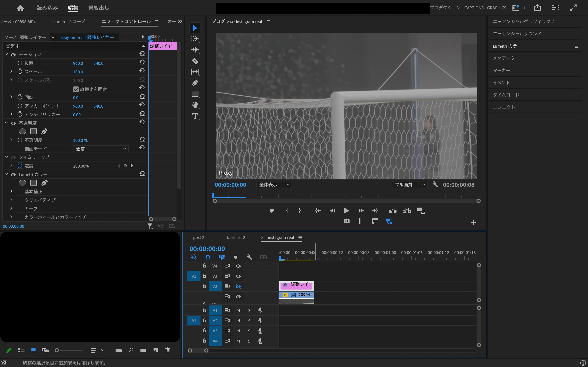Click New Bin folder icon in project panel
Screen dimensions: 588x367
click(x=143, y=350)
